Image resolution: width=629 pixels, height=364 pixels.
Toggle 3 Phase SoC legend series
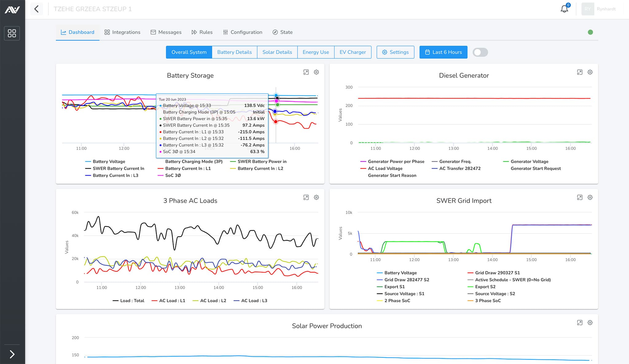[484, 301]
